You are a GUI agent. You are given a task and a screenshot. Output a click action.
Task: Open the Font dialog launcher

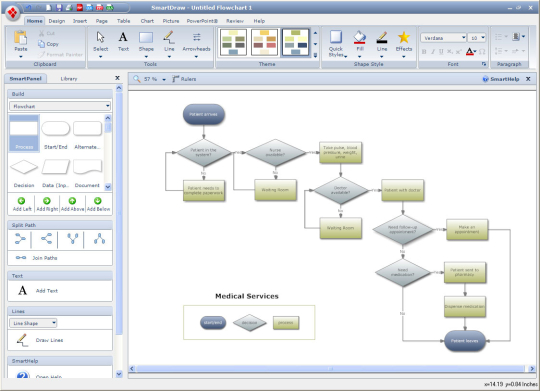484,64
